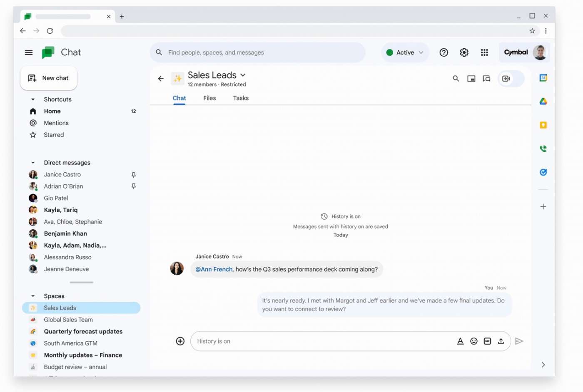Open the browser three-dot menu
The image size is (583, 392).
pyautogui.click(x=546, y=31)
